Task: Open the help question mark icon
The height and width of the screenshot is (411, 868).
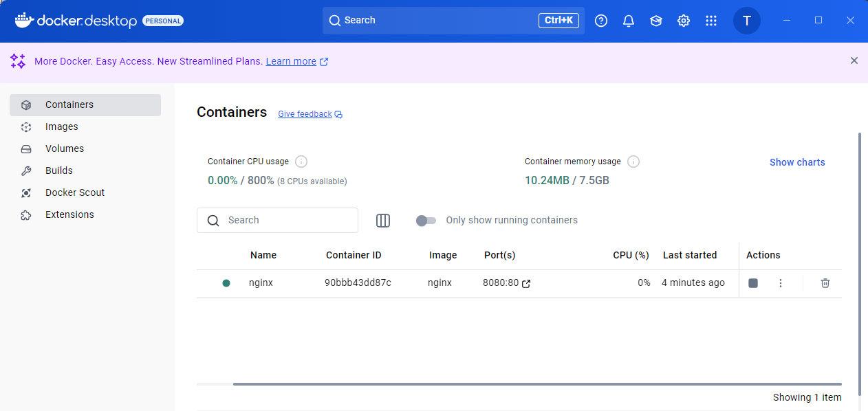Action: (601, 21)
